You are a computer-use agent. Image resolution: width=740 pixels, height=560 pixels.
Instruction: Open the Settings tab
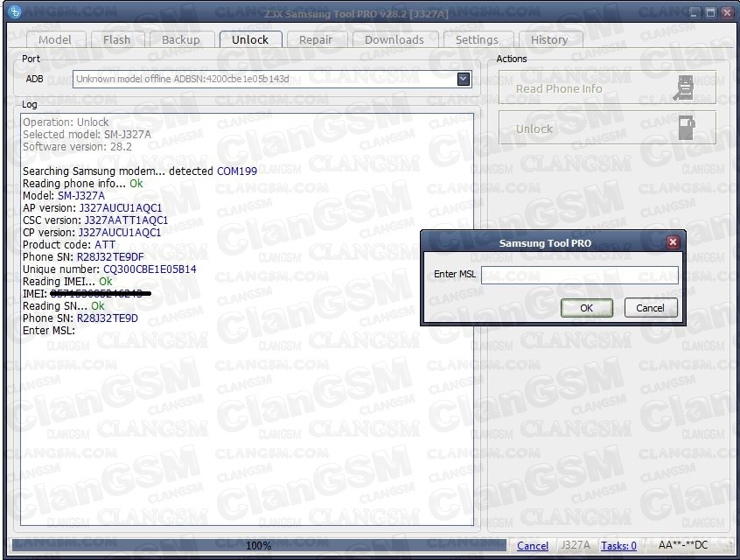[x=477, y=39]
